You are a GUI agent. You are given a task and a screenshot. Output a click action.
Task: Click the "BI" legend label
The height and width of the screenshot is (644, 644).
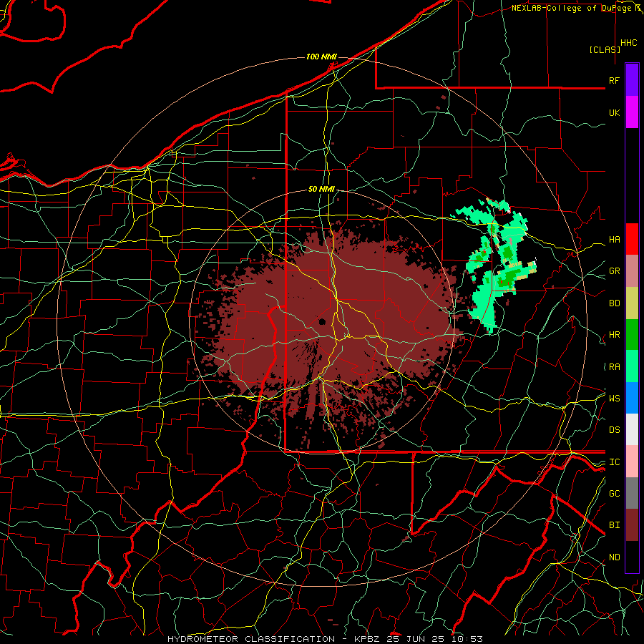614,525
